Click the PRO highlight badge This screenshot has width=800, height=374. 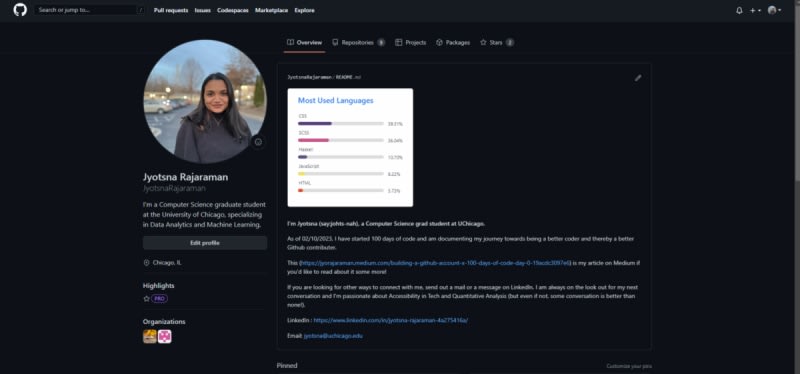(x=159, y=298)
